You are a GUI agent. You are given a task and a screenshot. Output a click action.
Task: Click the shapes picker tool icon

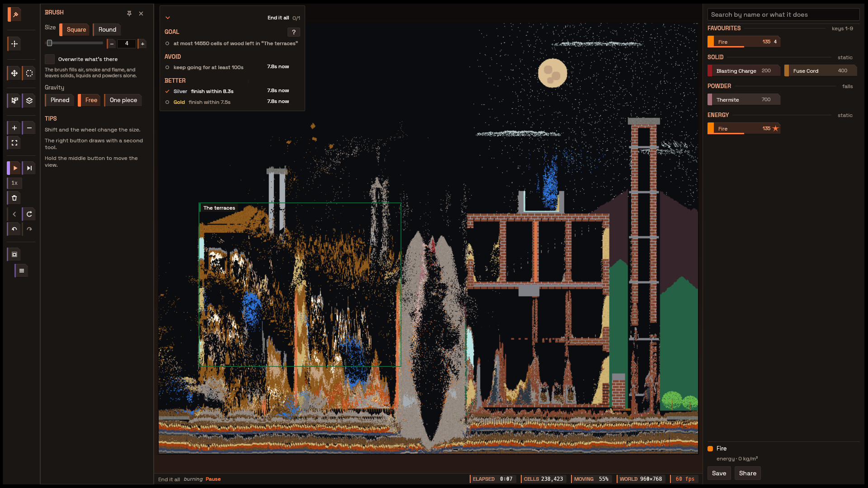click(x=14, y=100)
